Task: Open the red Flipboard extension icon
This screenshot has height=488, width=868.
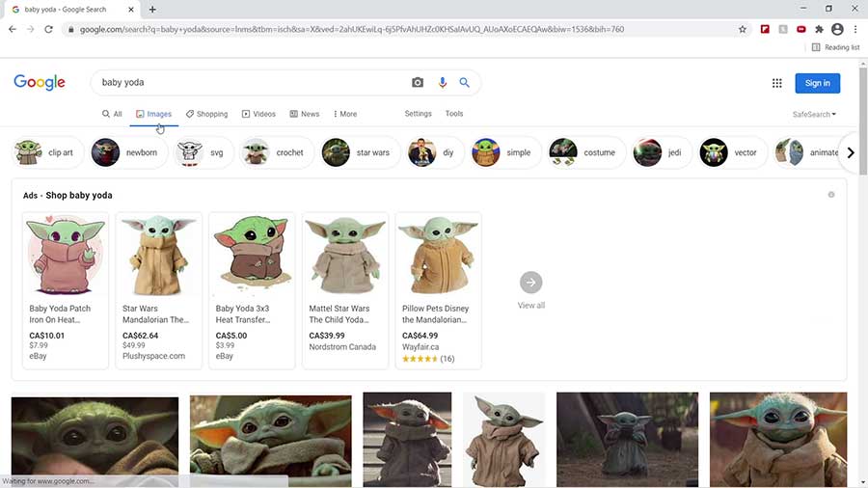Action: pos(765,29)
